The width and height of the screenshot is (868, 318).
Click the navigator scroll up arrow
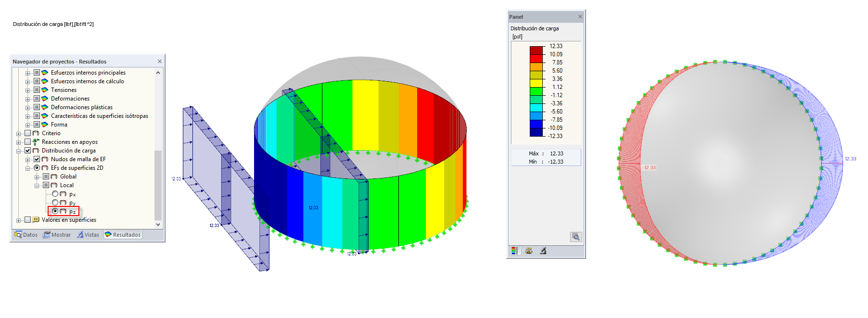[158, 73]
